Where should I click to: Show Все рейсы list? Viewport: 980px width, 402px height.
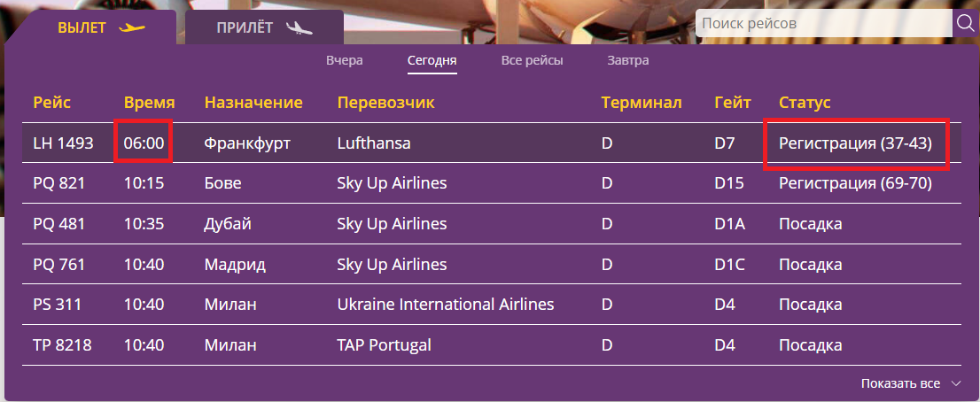coord(532,61)
